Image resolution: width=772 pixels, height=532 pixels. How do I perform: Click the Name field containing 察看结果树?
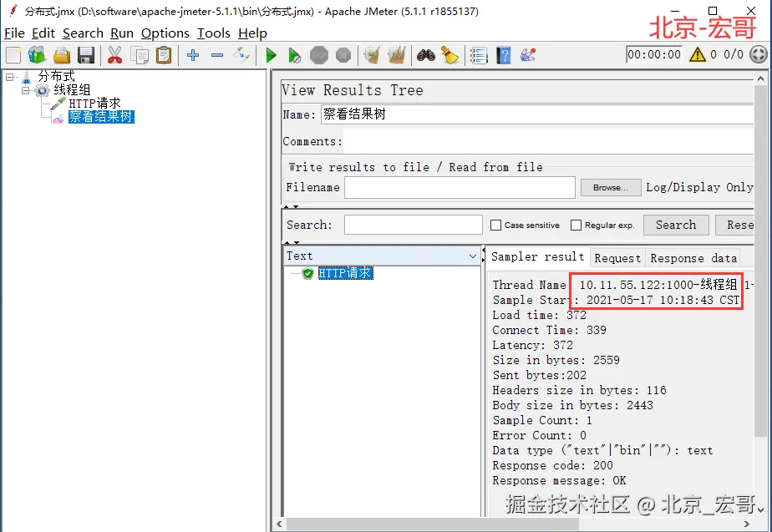(536, 114)
